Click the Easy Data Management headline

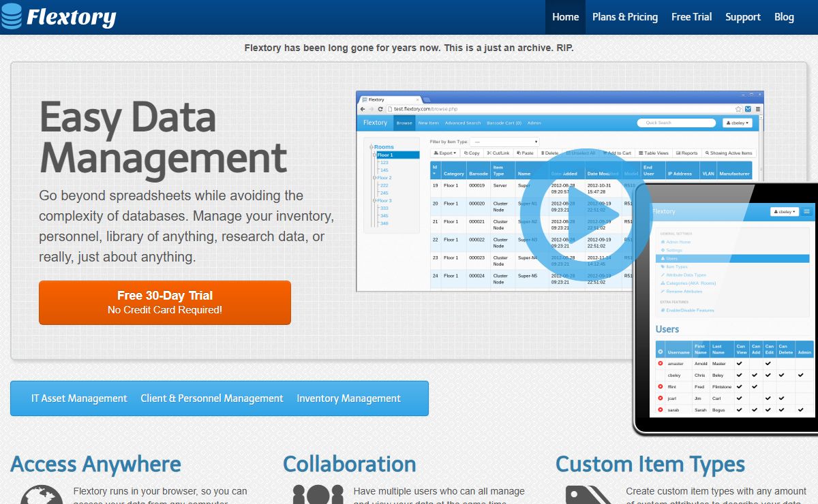(x=163, y=137)
